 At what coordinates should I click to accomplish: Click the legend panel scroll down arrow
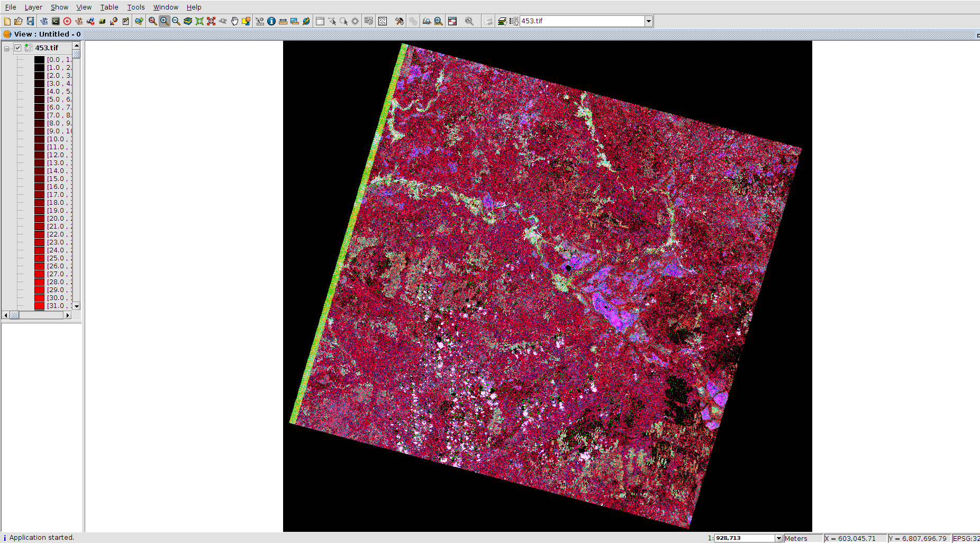[77, 306]
